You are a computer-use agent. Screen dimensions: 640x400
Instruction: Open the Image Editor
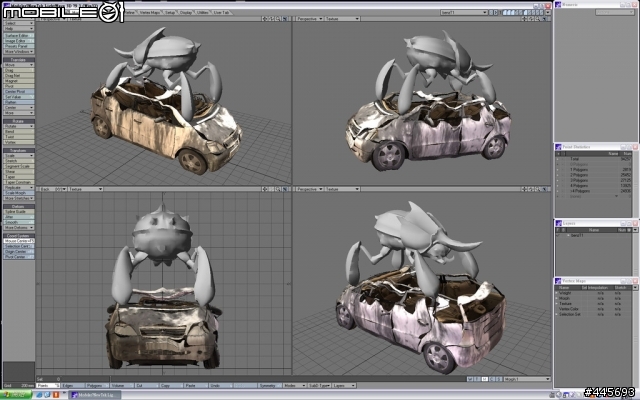pos(19,41)
